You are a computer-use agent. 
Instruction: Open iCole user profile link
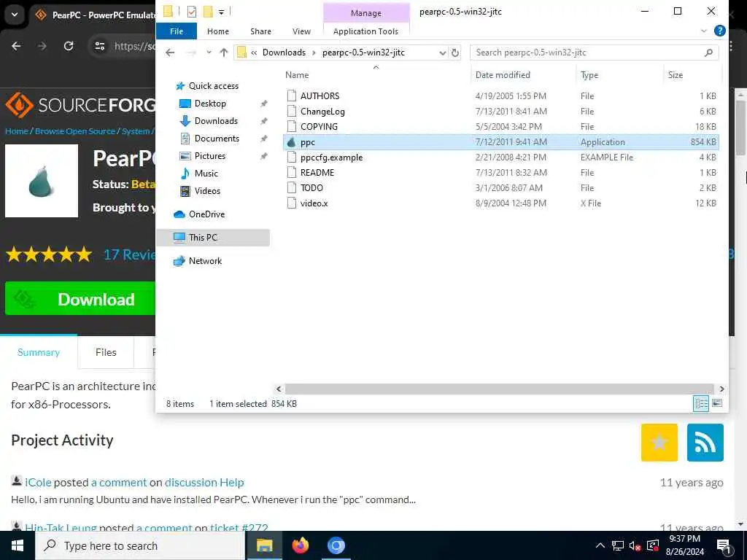coord(38,483)
